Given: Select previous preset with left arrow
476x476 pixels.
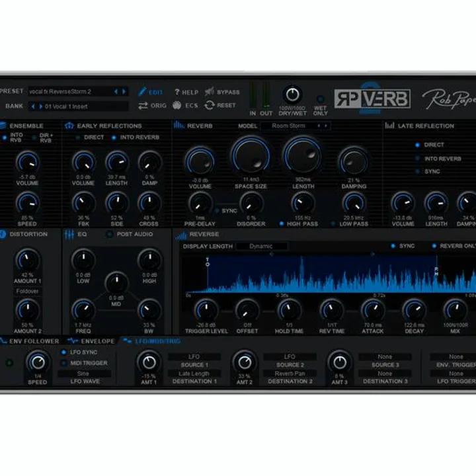Looking at the screenshot, I should click(x=116, y=91).
